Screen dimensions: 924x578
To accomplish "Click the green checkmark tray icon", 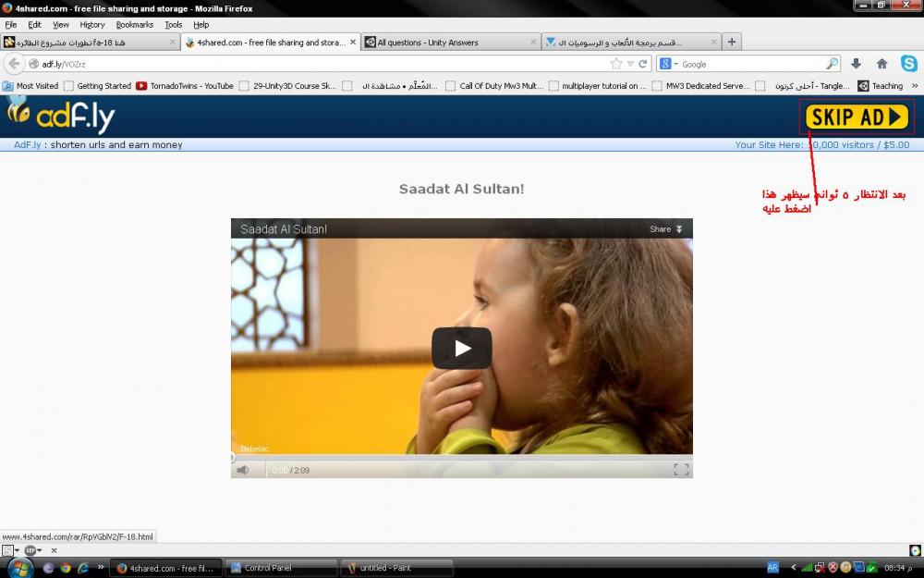I will click(871, 568).
